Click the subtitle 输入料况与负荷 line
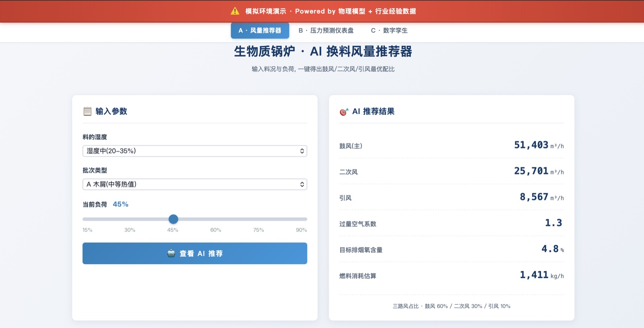This screenshot has width=644, height=328. pos(323,69)
